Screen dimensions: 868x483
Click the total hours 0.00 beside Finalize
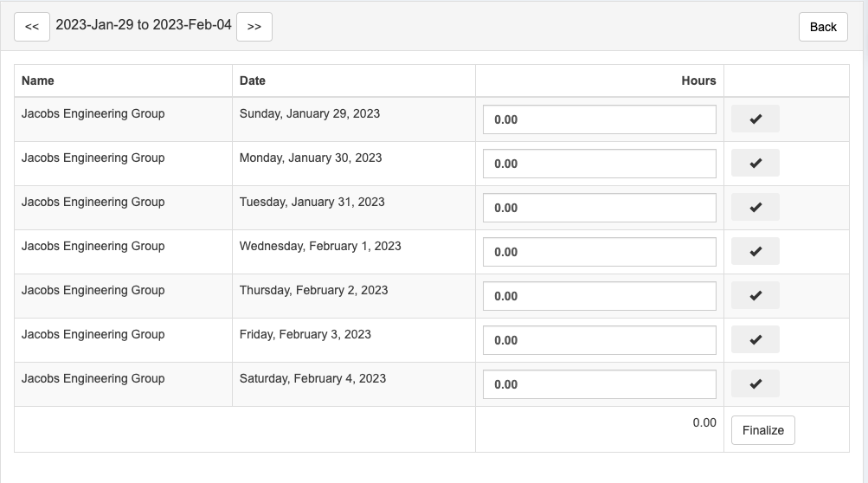point(704,422)
